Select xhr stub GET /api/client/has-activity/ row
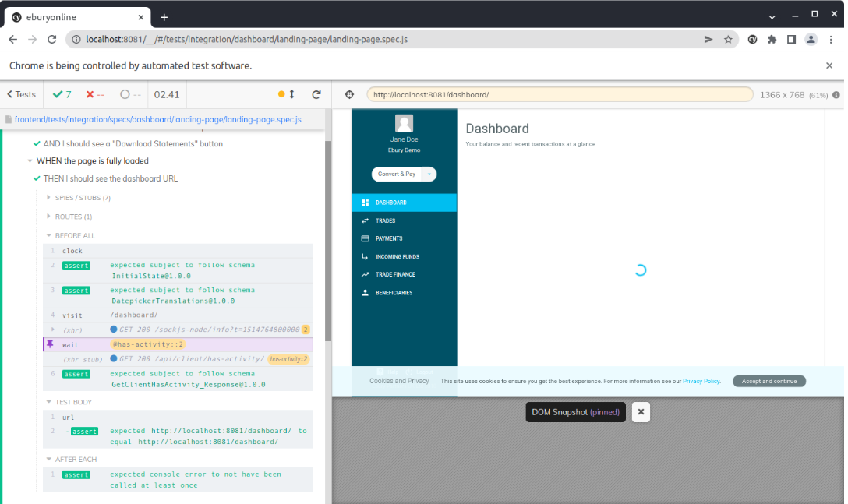 [178, 359]
